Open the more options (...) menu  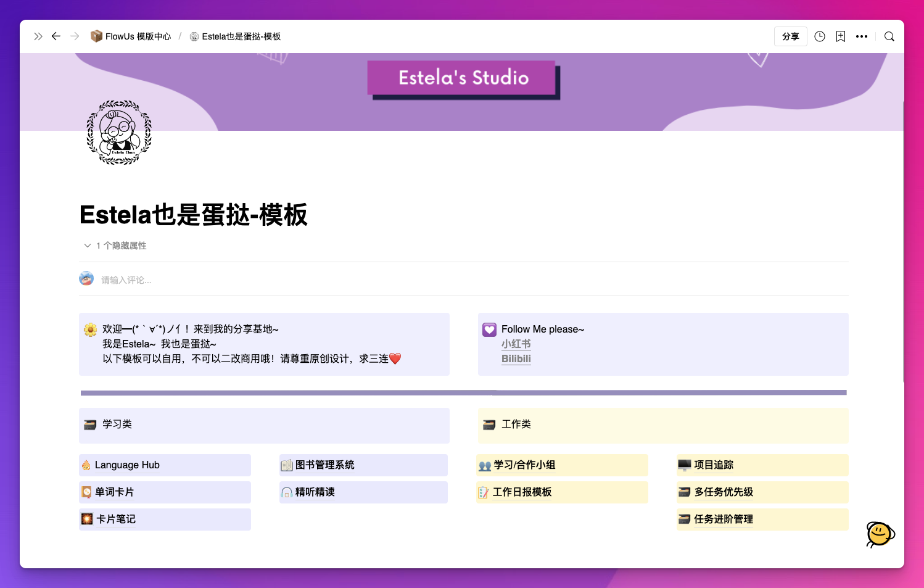(x=862, y=36)
